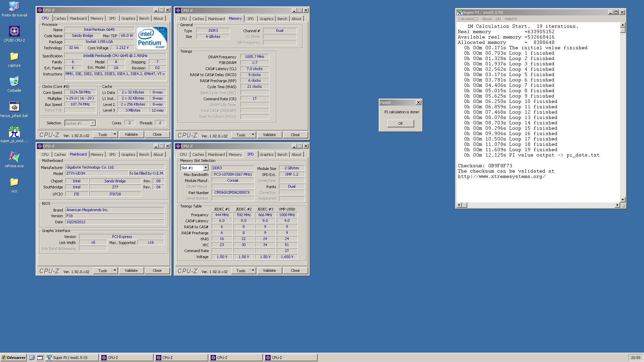Click the DRAM Frequency 1005.7 MHz value
Image resolution: width=644 pixels, height=362 pixels.
(x=255, y=57)
